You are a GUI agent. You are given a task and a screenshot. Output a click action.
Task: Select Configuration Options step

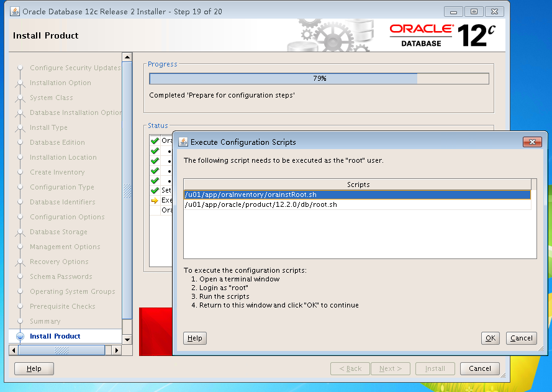pyautogui.click(x=67, y=217)
